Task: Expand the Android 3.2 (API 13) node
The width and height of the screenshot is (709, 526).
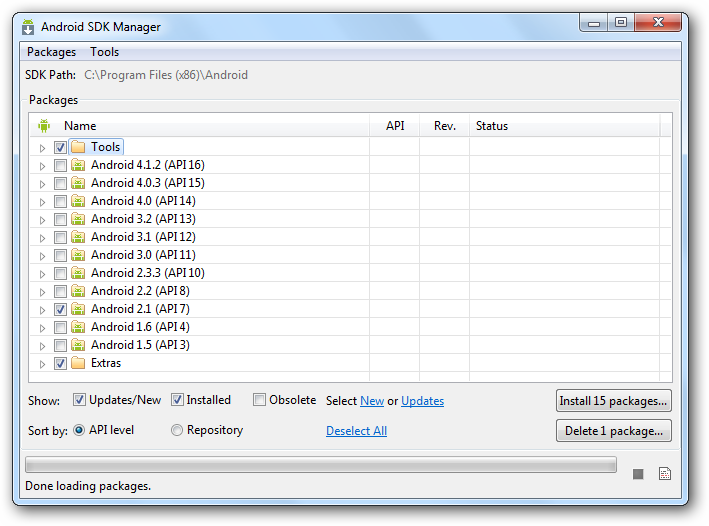Action: 43,220
